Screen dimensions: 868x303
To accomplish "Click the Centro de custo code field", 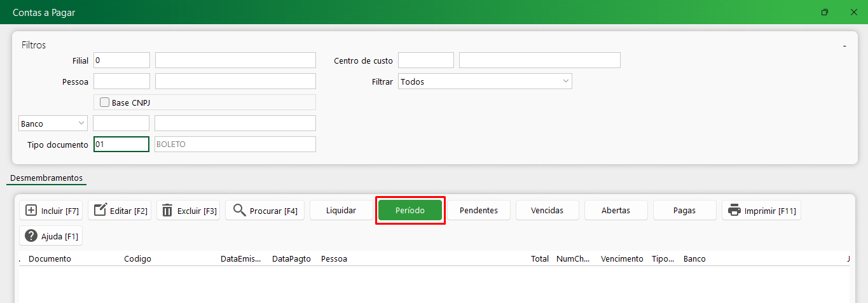I will pos(425,60).
